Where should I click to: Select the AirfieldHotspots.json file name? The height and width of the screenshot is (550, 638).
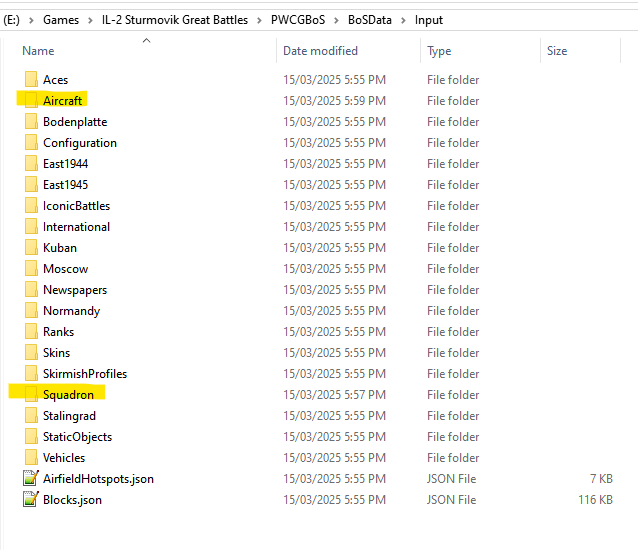click(x=98, y=479)
